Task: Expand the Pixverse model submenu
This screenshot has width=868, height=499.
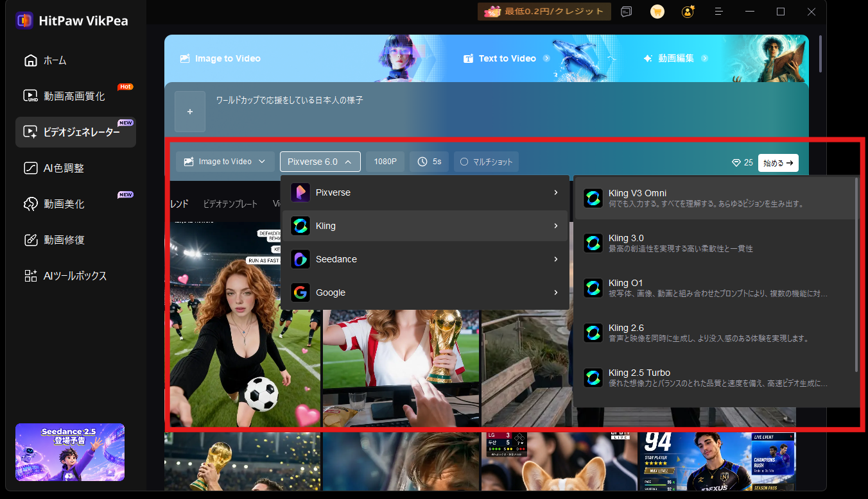Action: (x=425, y=192)
